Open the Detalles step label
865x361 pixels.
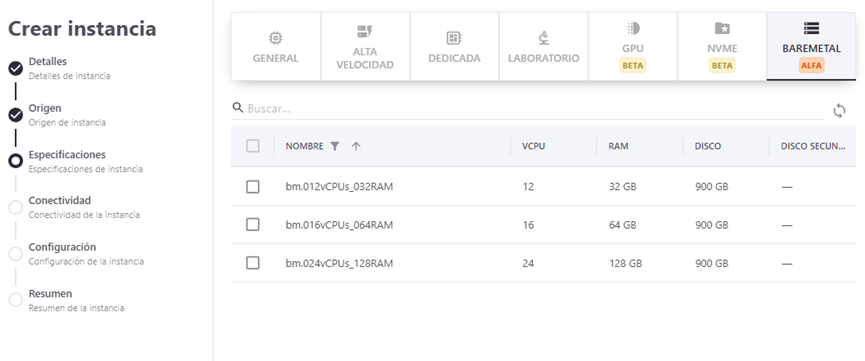click(x=47, y=61)
